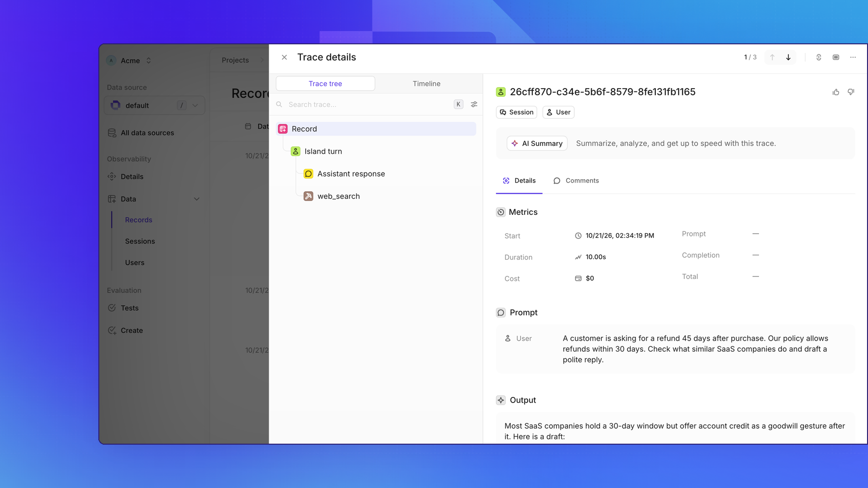The image size is (868, 488).
Task: Open the User tag
Action: coord(558,112)
